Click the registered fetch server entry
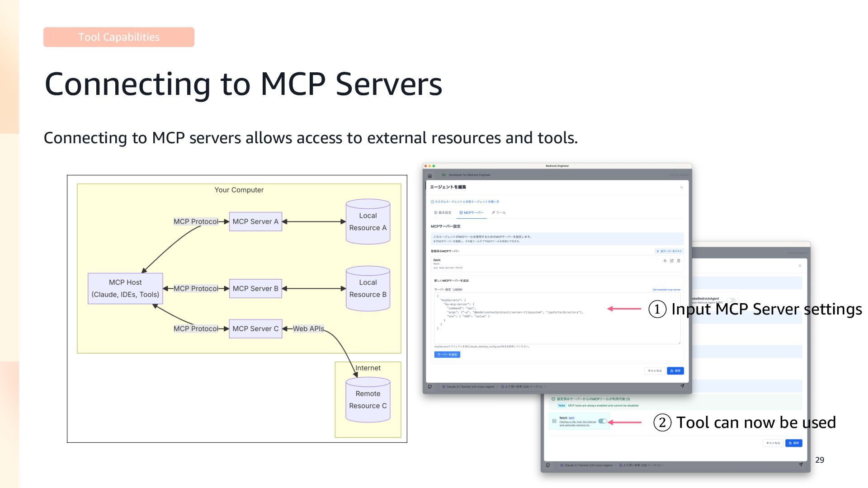Screen dimensions: 868x488 [557, 264]
